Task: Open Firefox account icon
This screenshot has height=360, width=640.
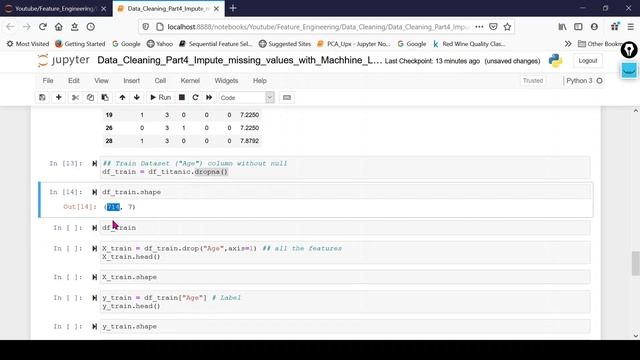Action: click(594, 27)
